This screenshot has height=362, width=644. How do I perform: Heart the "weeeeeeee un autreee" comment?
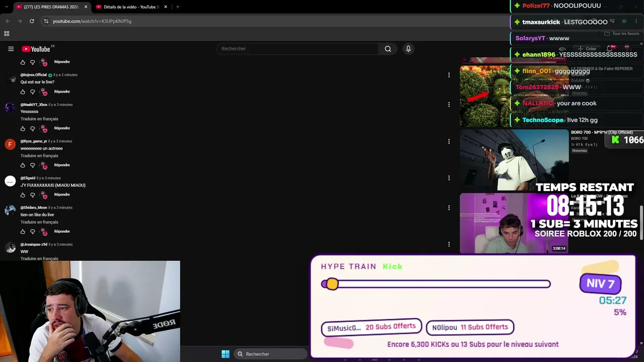pyautogui.click(x=44, y=165)
